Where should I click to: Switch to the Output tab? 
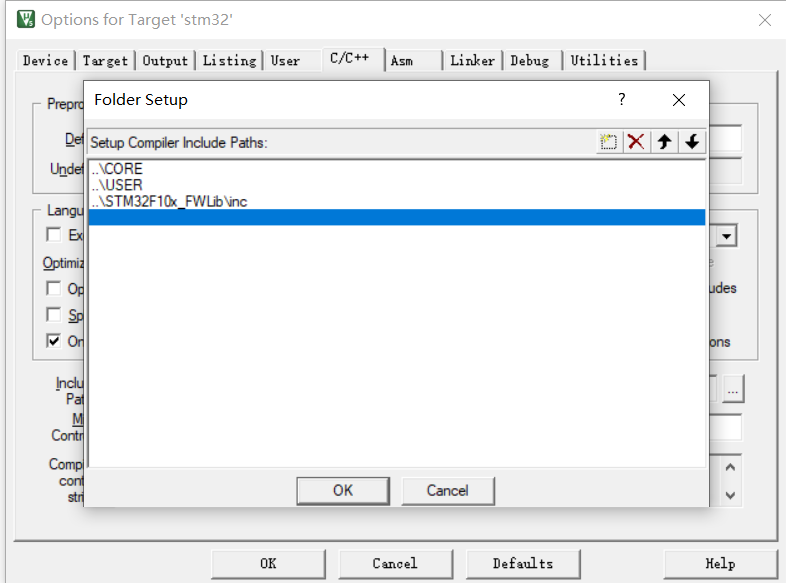pos(165,61)
